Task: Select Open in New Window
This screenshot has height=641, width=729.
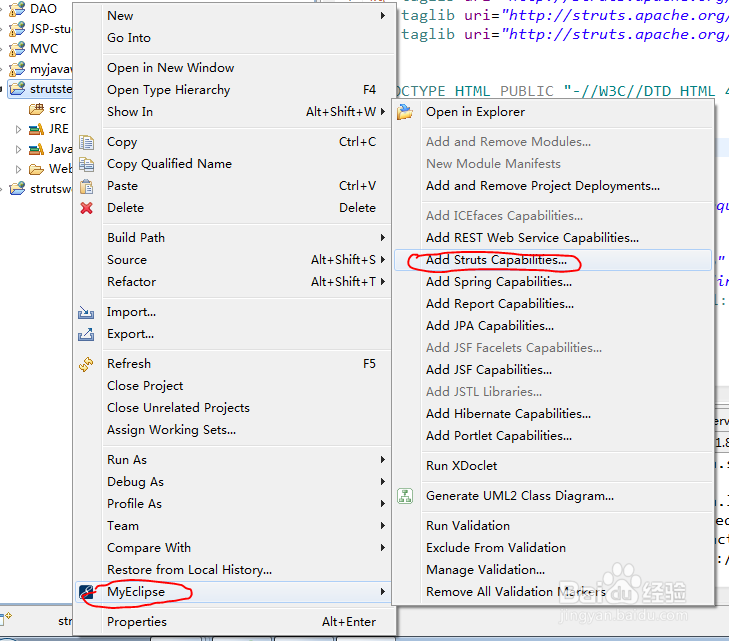Action: click(234, 68)
